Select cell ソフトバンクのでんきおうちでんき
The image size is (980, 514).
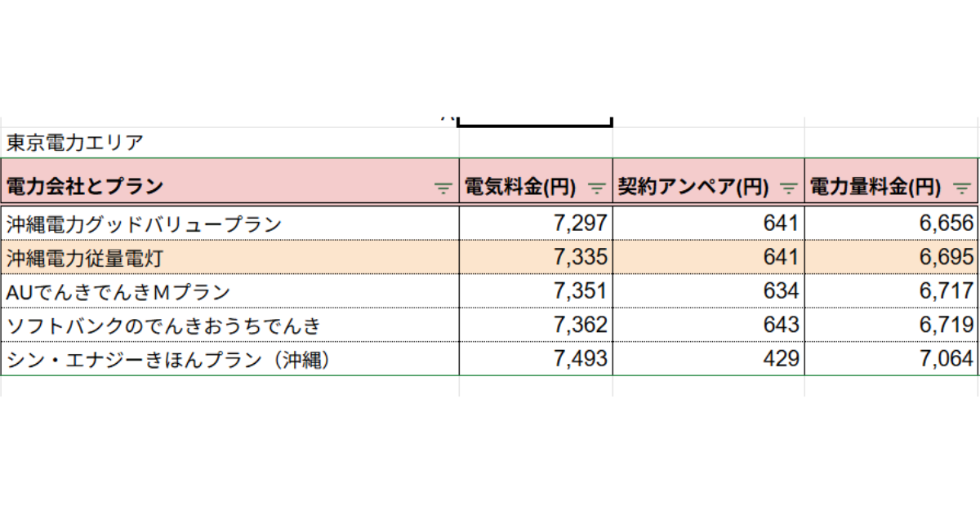pyautogui.click(x=229, y=325)
